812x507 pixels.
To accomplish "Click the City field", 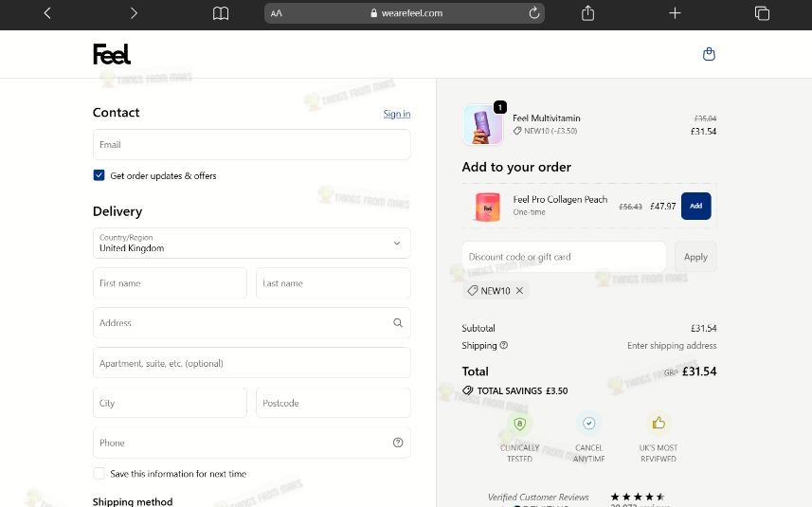I will click(x=170, y=403).
